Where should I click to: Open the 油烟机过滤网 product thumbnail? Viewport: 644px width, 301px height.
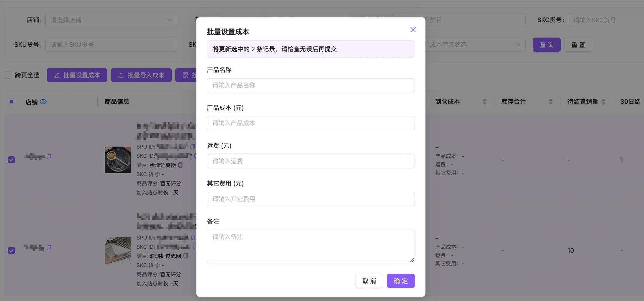[118, 251]
